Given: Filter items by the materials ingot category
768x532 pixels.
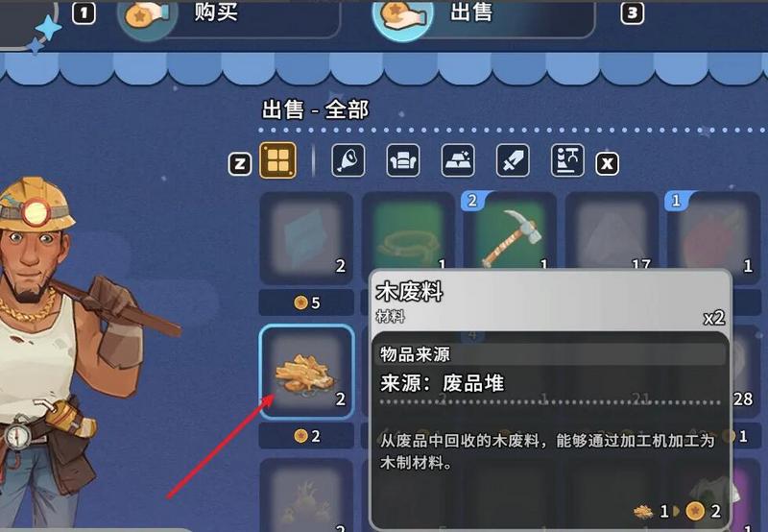Looking at the screenshot, I should (x=458, y=160).
